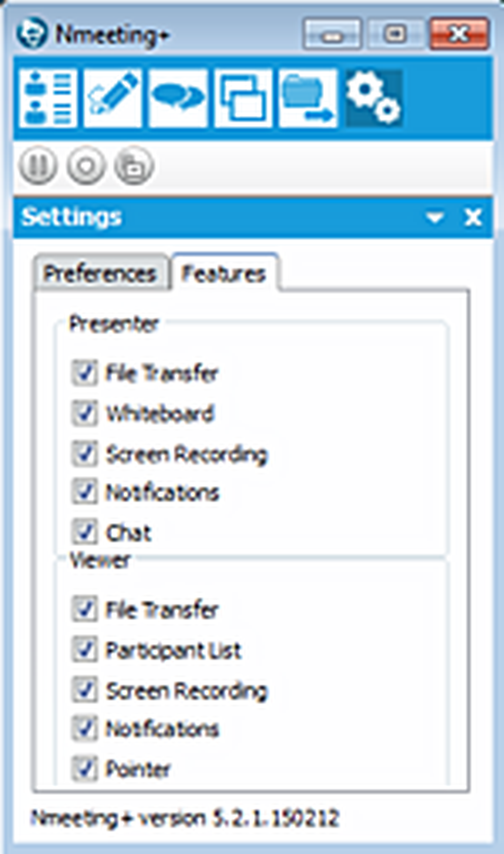The width and height of the screenshot is (504, 854).
Task: Select the whiteboard pencil icon
Action: [112, 98]
